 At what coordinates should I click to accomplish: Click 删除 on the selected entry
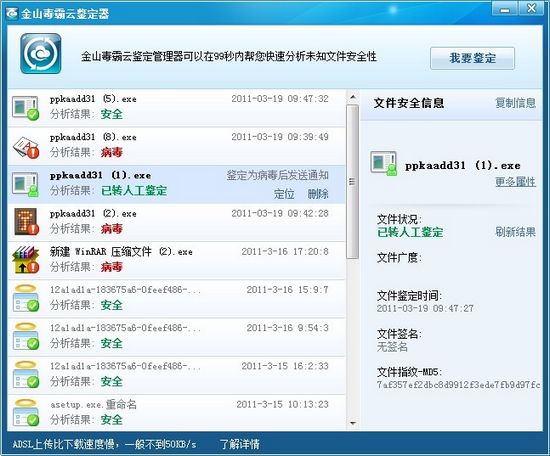[x=318, y=194]
